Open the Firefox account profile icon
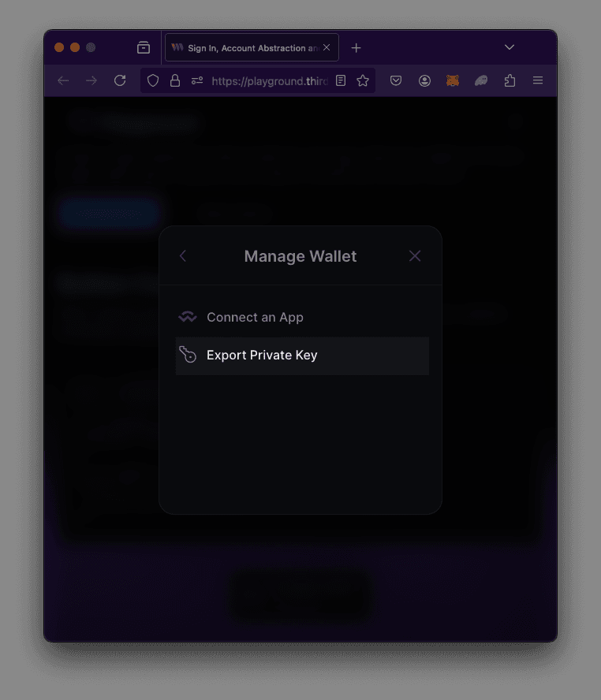601x700 pixels. coord(424,80)
